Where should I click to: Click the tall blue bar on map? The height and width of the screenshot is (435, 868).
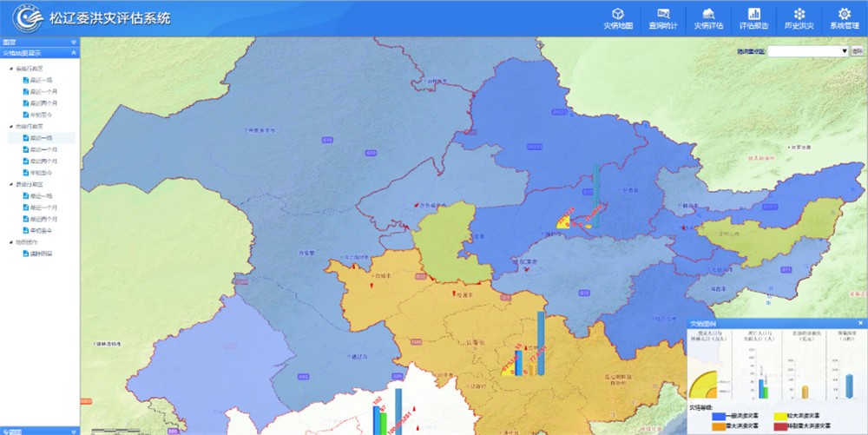coord(541,343)
